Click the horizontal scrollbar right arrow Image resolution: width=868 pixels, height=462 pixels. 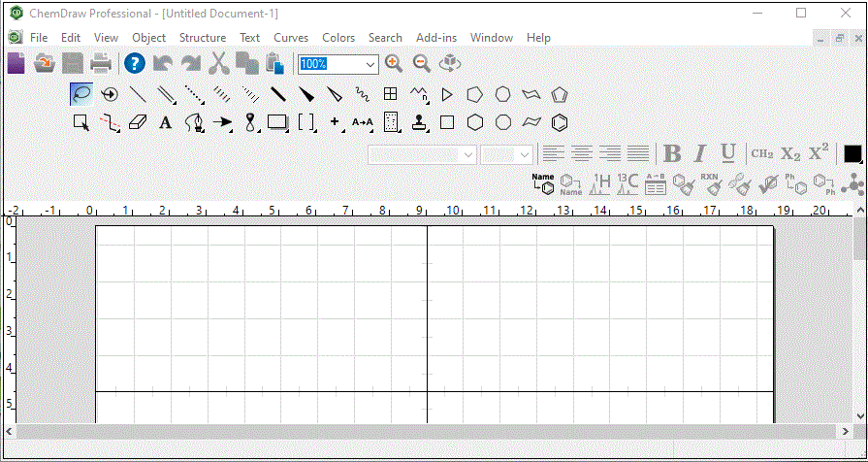pos(845,431)
